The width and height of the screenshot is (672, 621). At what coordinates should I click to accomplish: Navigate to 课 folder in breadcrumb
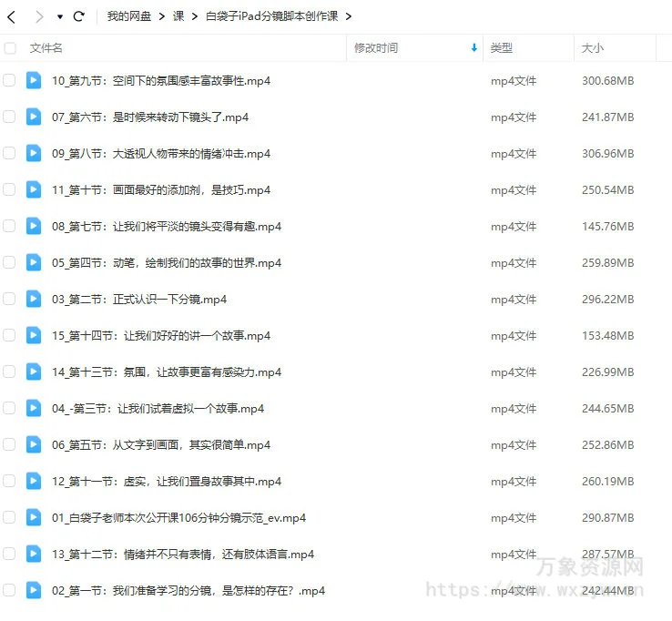coord(178,16)
